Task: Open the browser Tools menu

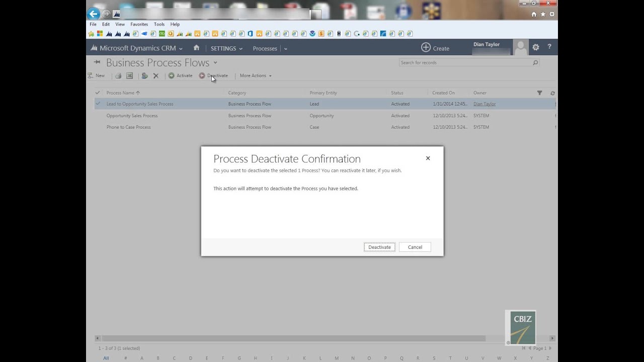Action: pyautogui.click(x=159, y=24)
